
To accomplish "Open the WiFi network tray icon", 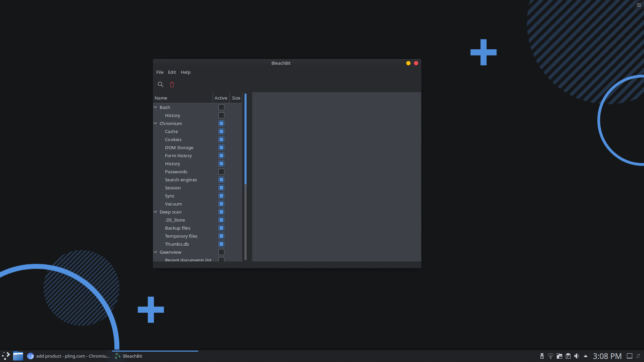I will 551,356.
